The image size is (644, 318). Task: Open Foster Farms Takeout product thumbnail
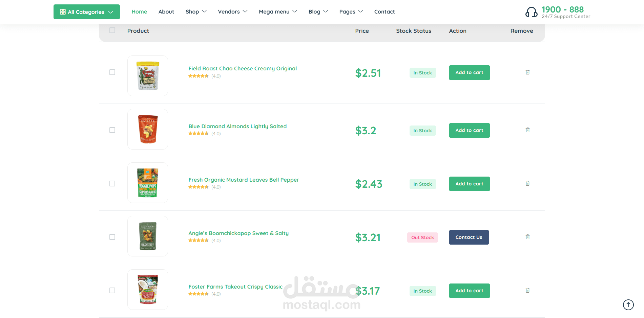tap(148, 290)
